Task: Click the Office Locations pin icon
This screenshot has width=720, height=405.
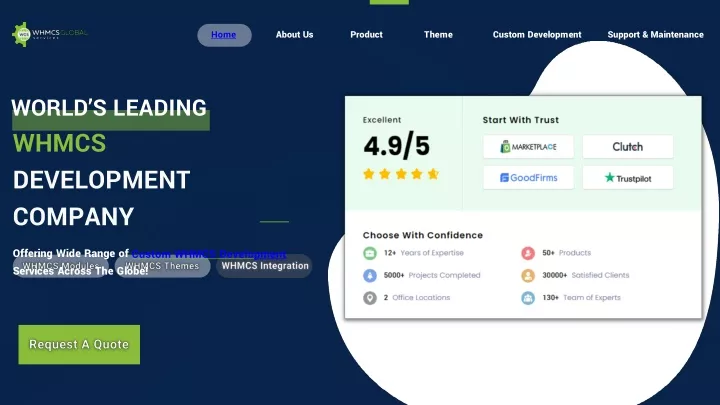Action: coord(370,298)
